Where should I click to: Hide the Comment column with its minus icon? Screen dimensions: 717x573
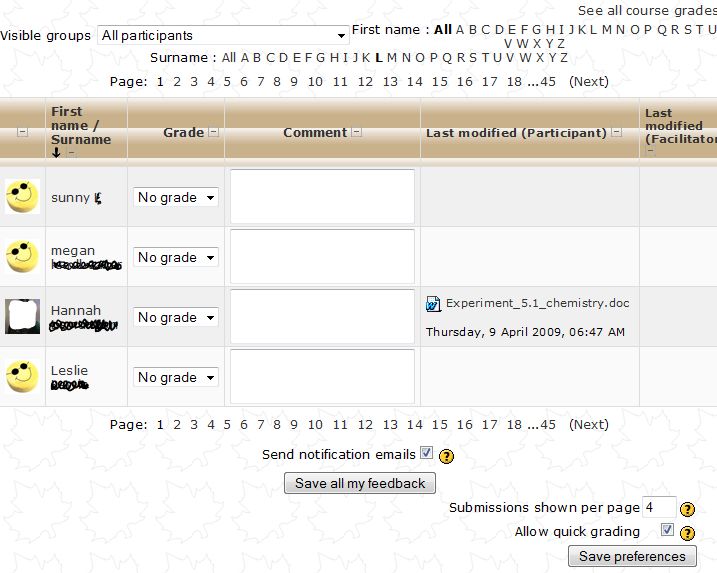[x=357, y=132]
